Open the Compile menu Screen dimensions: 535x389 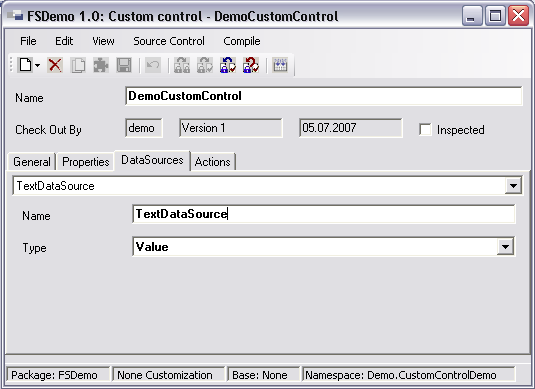click(242, 41)
